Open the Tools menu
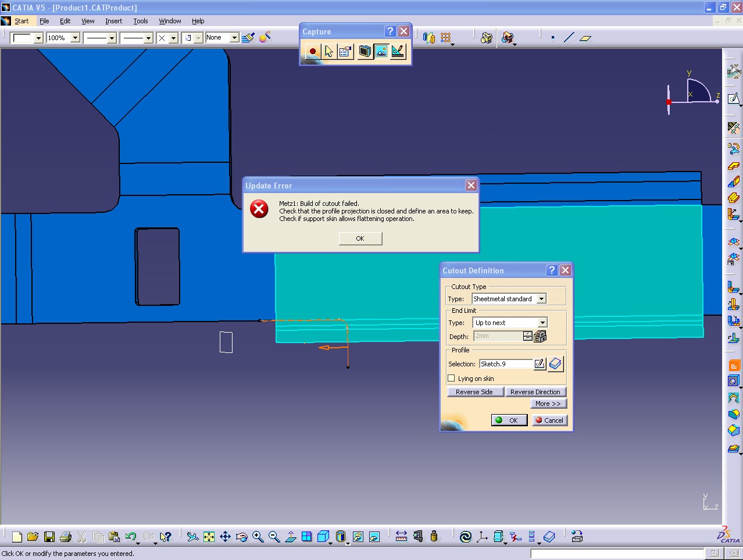 point(141,21)
